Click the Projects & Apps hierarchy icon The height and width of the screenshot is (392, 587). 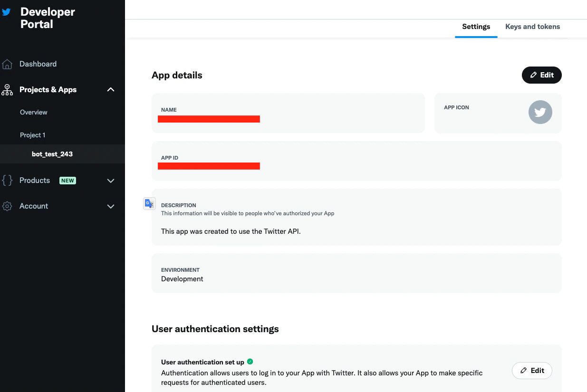click(7, 90)
